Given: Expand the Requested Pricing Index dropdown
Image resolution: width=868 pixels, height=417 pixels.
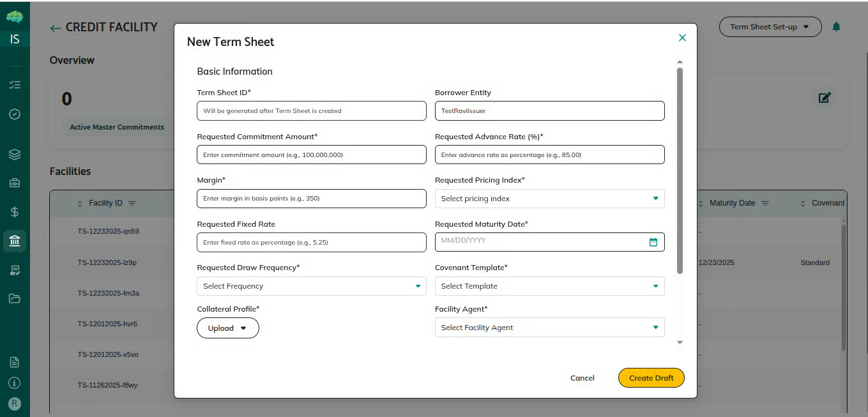Looking at the screenshot, I should [549, 199].
